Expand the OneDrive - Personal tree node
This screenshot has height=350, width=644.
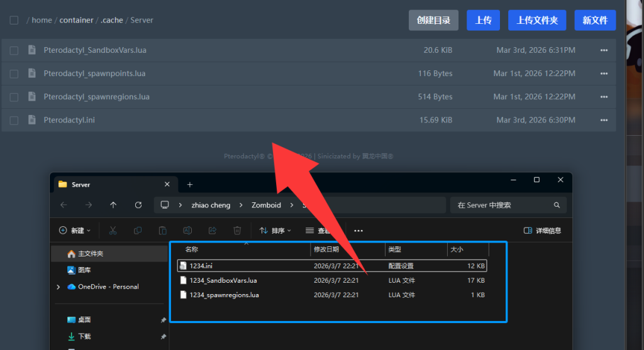coord(58,287)
